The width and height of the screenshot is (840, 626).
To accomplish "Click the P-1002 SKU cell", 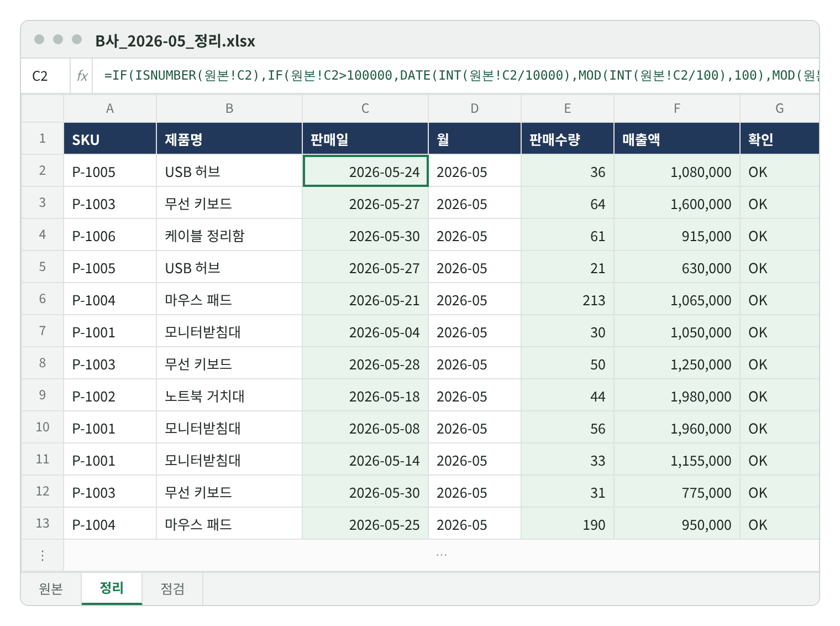I will 110,395.
